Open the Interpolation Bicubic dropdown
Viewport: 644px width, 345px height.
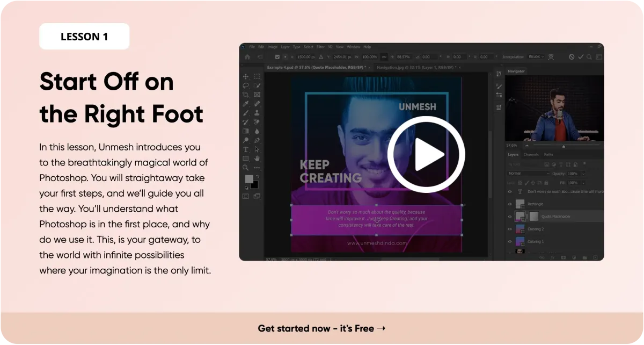(536, 56)
